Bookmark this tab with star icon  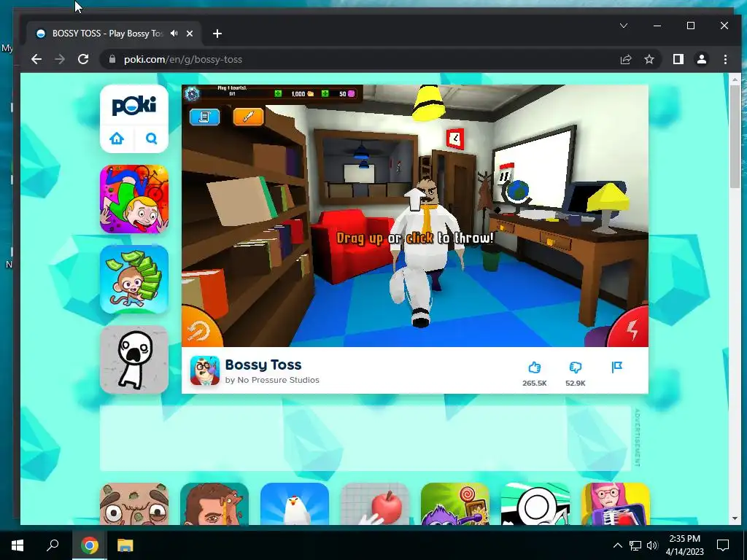(x=649, y=60)
